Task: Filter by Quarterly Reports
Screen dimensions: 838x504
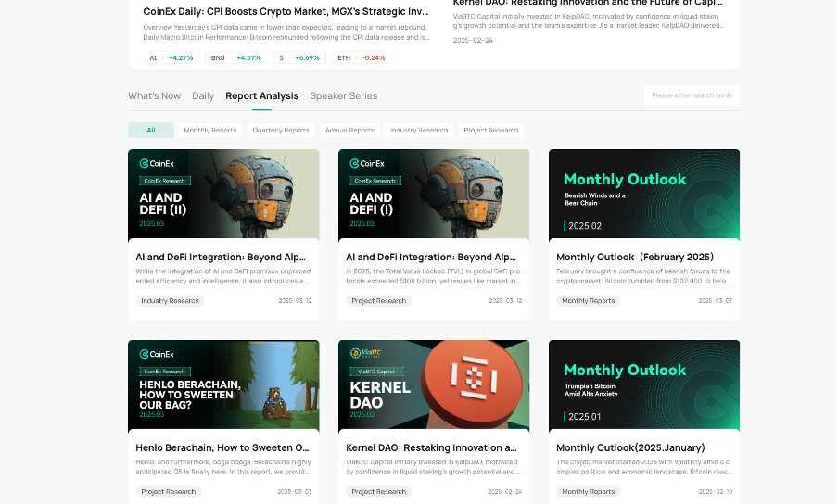Action: tap(281, 131)
